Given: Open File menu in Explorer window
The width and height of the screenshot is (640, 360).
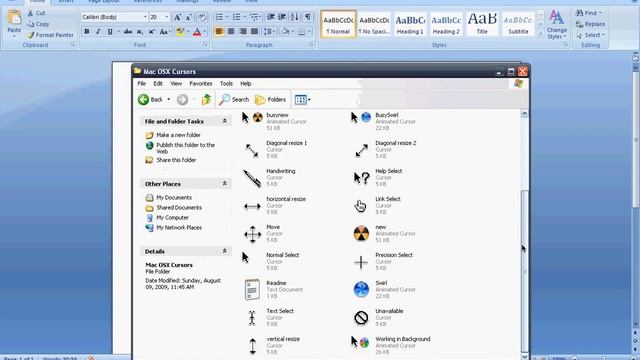Looking at the screenshot, I should (142, 83).
